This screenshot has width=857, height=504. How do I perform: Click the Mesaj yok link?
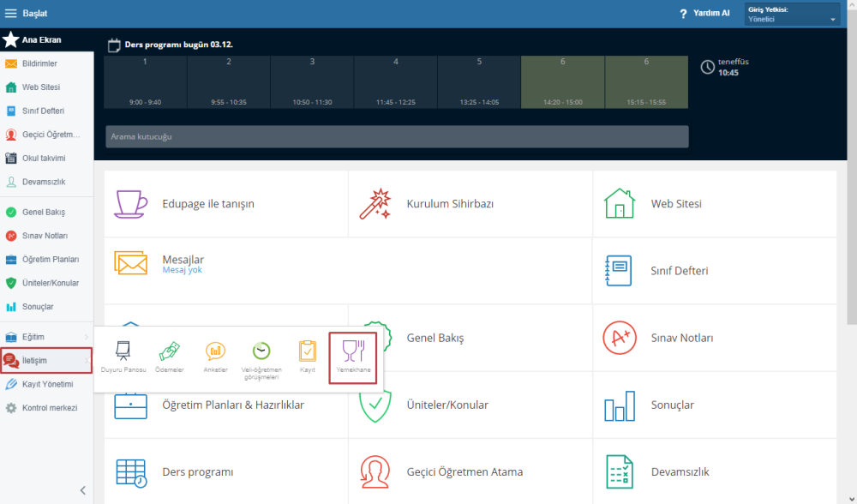tap(182, 270)
